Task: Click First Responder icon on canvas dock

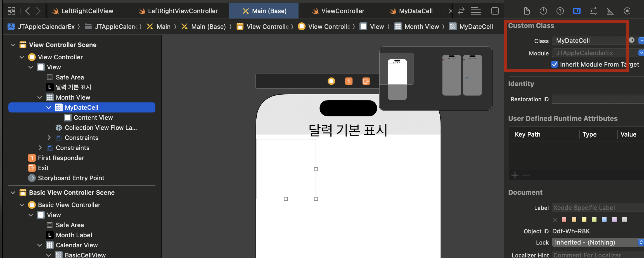Action: 349,81
